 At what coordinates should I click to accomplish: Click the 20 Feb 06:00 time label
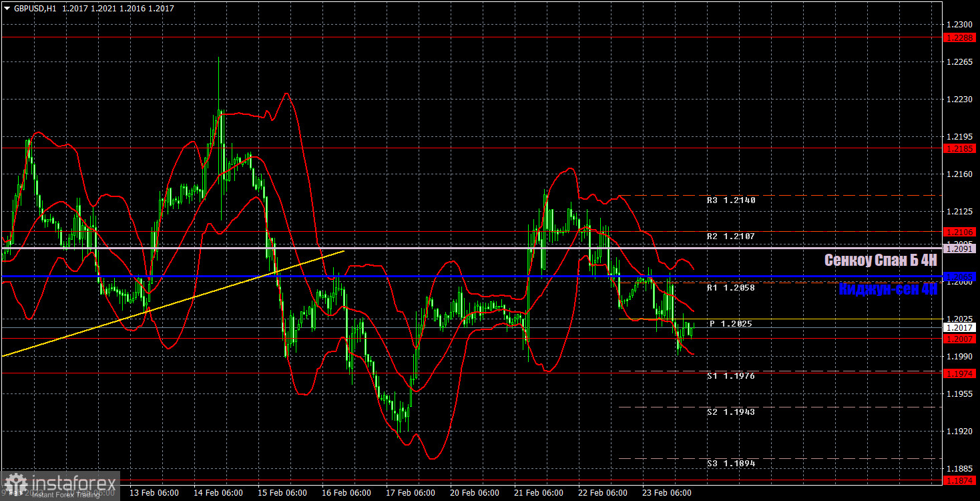[474, 493]
